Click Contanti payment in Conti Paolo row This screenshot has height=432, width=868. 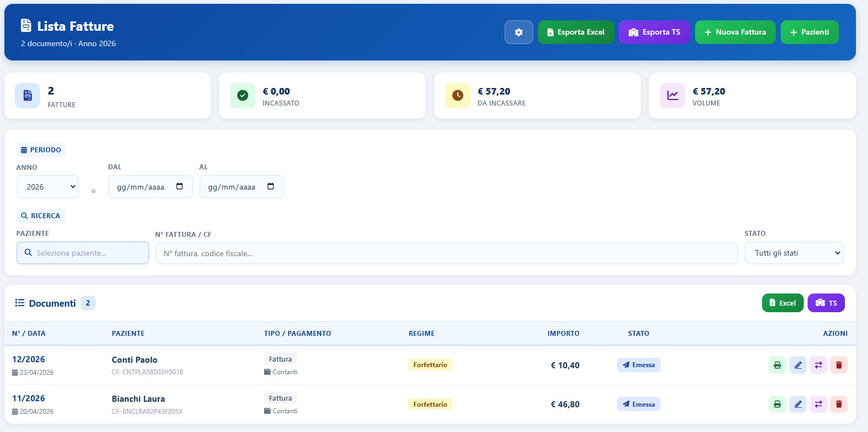(x=281, y=372)
